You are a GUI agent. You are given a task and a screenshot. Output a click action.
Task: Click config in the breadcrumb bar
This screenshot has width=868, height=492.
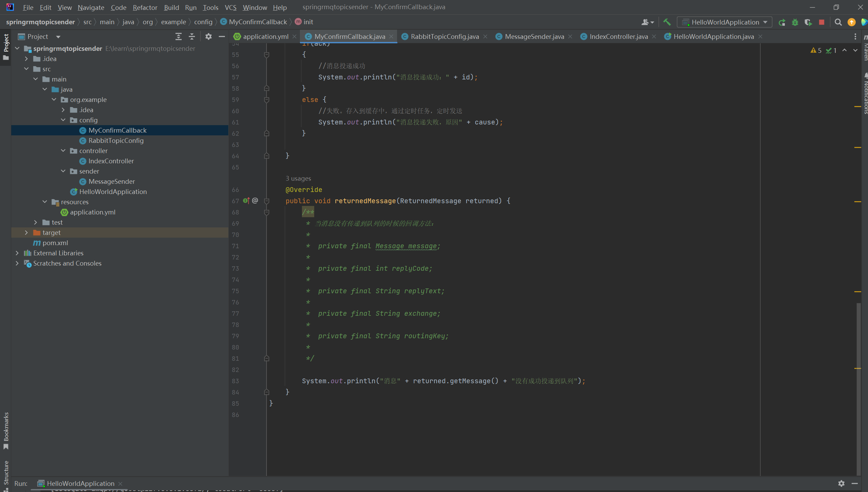pyautogui.click(x=203, y=22)
